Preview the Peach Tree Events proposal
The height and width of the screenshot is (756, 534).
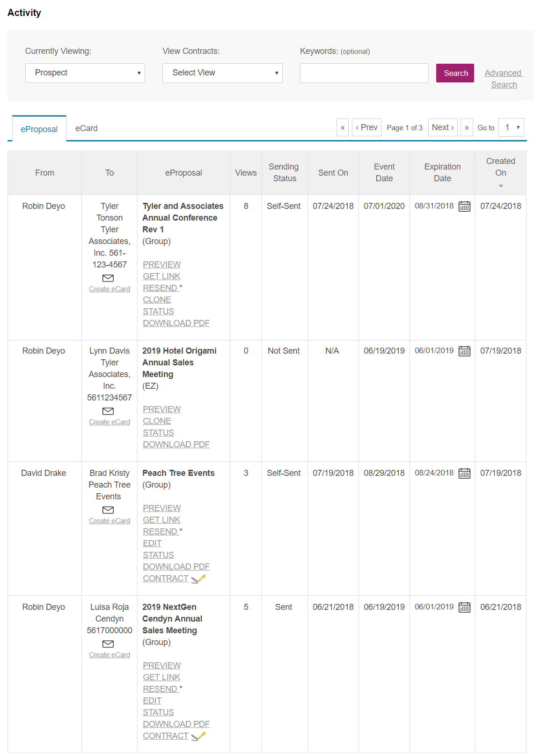(162, 508)
